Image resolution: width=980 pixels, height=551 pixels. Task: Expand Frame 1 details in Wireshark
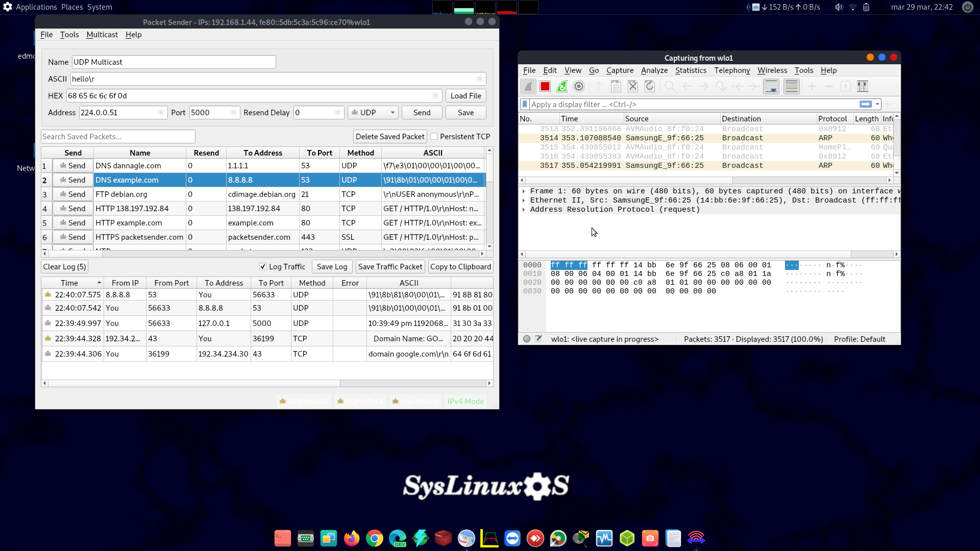pyautogui.click(x=524, y=191)
